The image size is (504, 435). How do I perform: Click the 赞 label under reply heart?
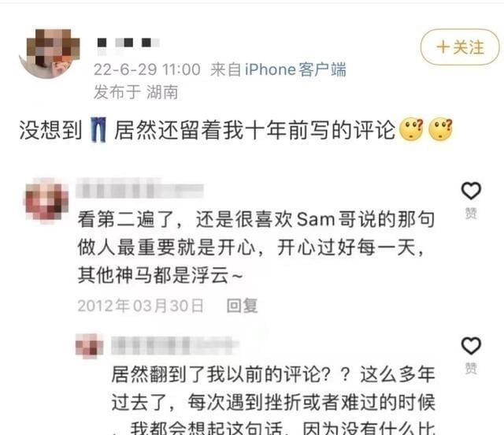point(471,368)
